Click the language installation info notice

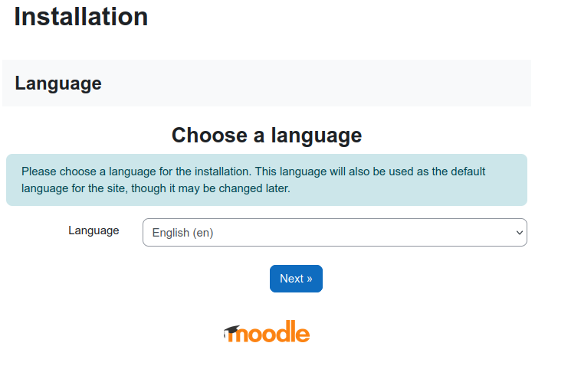267,180
